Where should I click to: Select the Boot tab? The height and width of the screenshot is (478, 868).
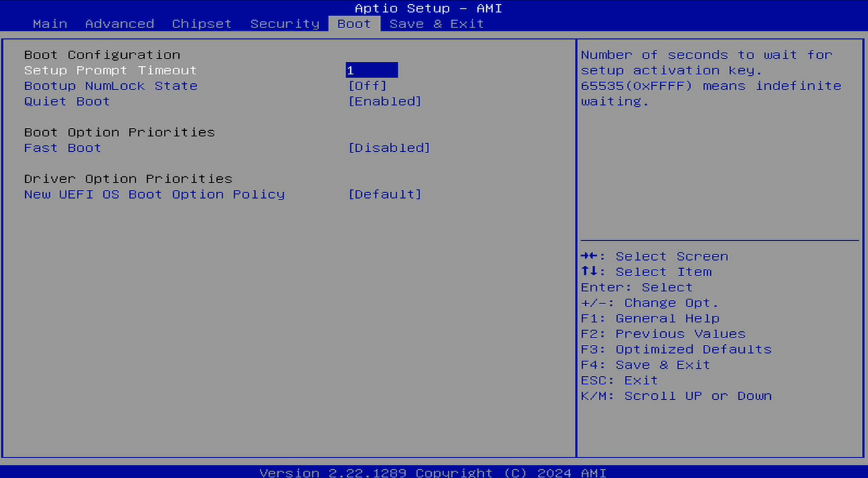[x=354, y=24]
